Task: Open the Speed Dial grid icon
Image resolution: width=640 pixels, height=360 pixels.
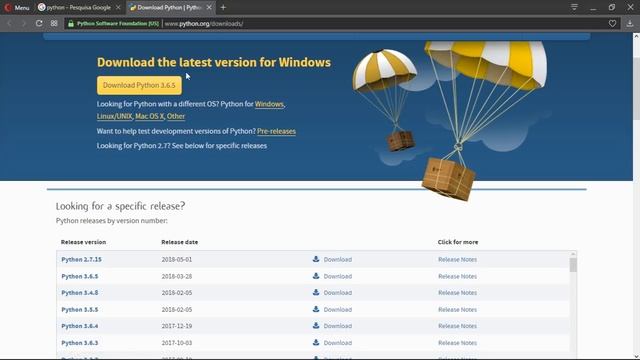Action: [x=54, y=24]
